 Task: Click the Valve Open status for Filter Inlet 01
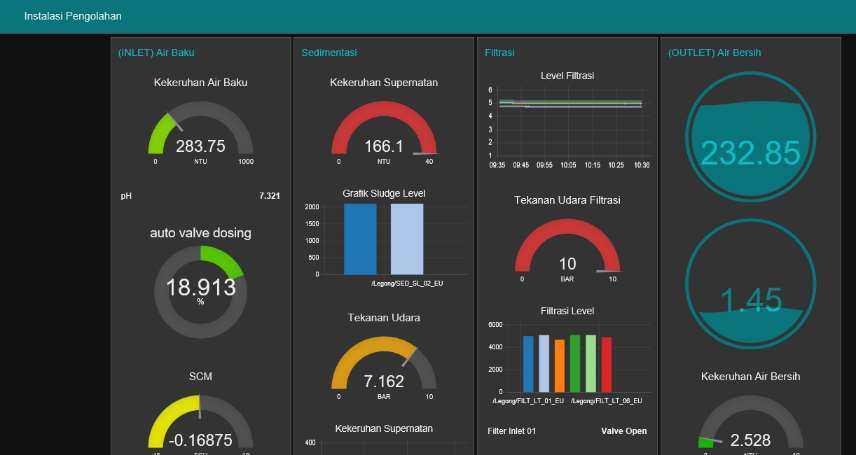[x=624, y=431]
